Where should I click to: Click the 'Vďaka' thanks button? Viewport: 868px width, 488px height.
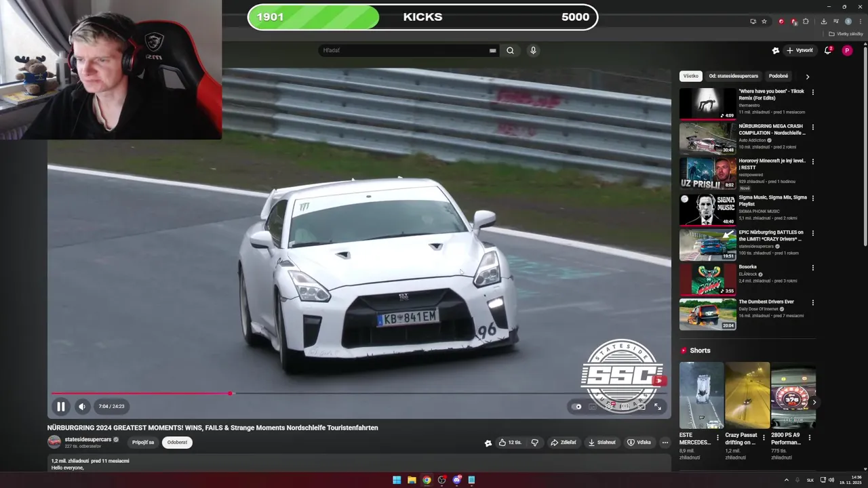(639, 443)
